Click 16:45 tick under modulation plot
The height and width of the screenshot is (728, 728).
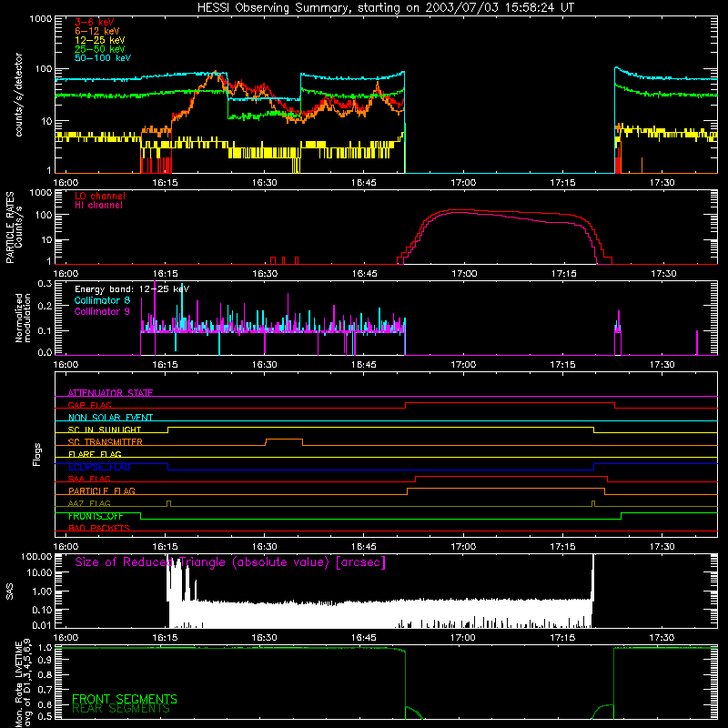(363, 365)
